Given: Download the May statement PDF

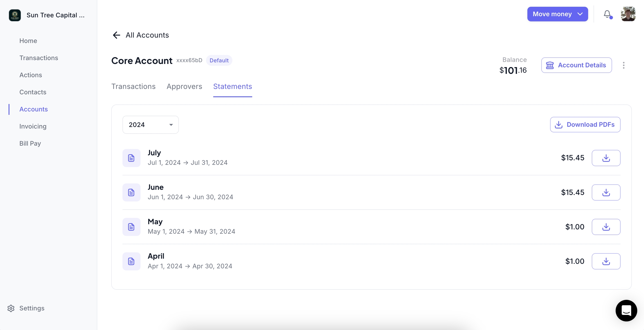Looking at the screenshot, I should 606,227.
